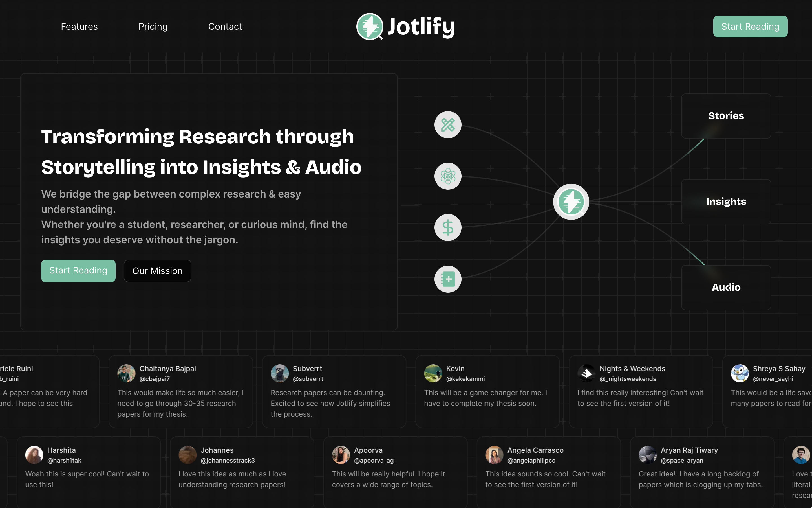Open Chaitanya Bajpai's avatar
The image size is (812, 508).
pyautogui.click(x=127, y=373)
